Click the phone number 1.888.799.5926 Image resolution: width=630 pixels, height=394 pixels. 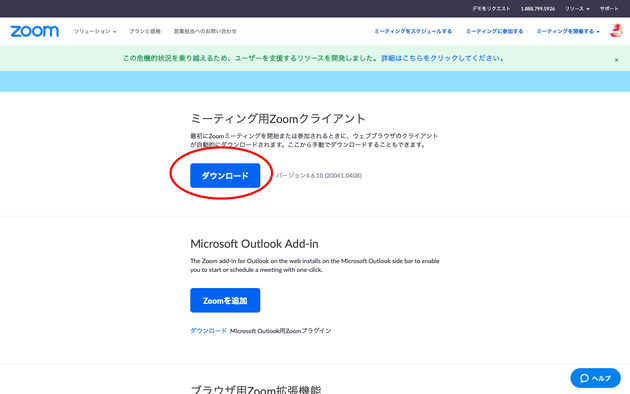tap(538, 9)
